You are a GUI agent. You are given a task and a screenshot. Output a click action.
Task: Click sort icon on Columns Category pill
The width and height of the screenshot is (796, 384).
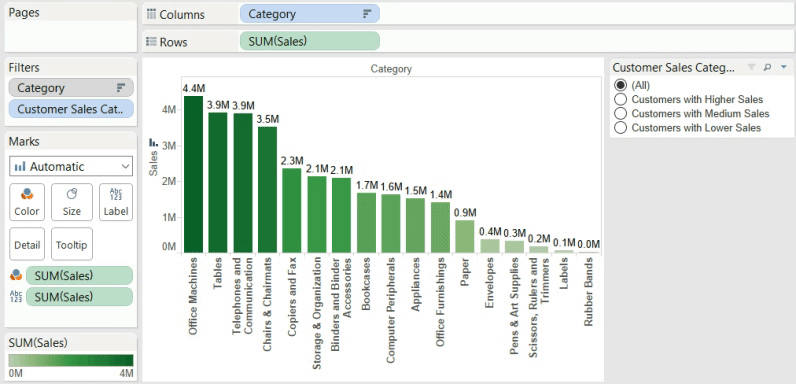click(367, 14)
